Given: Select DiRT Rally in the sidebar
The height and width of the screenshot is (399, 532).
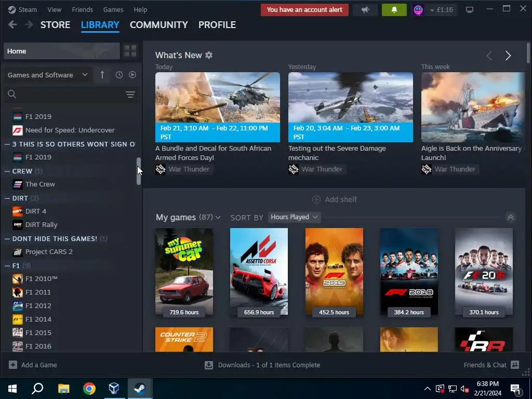Looking at the screenshot, I should pos(41,224).
